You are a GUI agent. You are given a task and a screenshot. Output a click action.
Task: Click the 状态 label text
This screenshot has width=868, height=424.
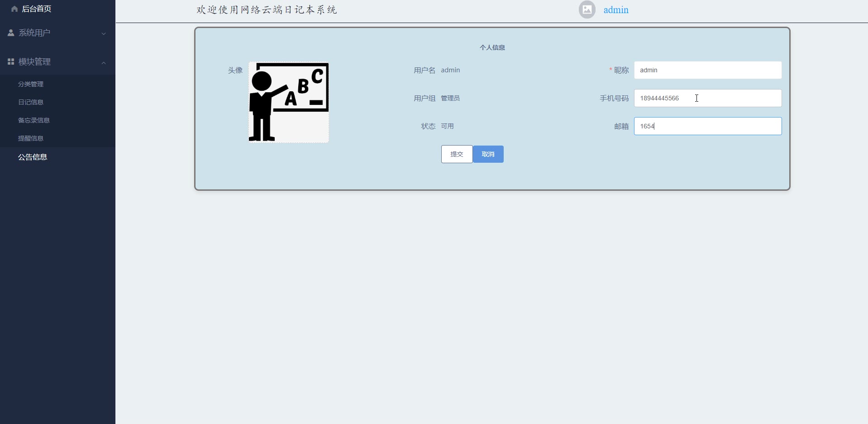[428, 126]
